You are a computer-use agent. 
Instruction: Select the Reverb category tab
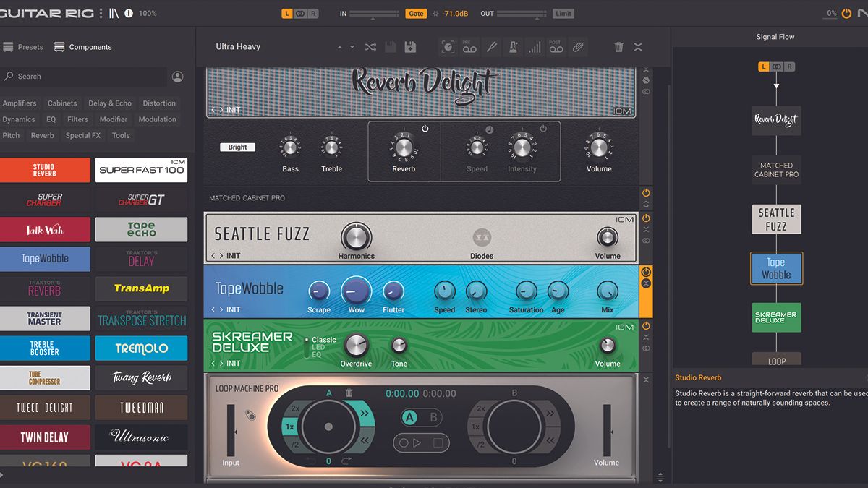click(x=42, y=135)
